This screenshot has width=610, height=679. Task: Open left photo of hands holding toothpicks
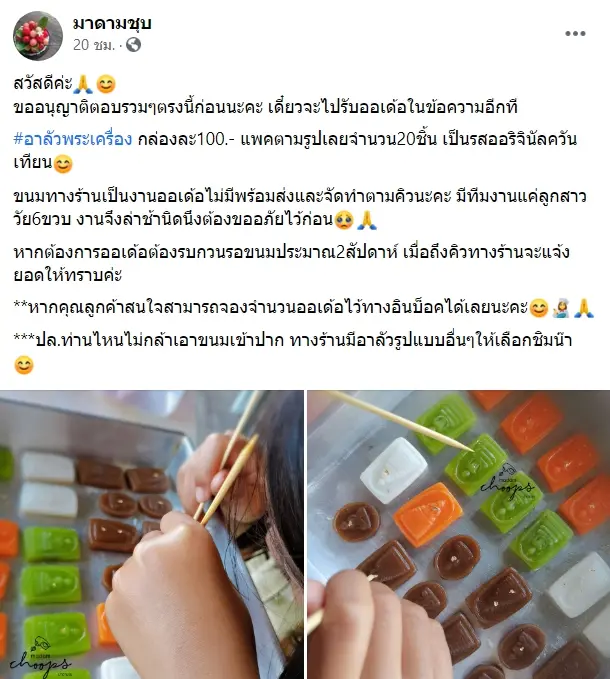point(152,535)
